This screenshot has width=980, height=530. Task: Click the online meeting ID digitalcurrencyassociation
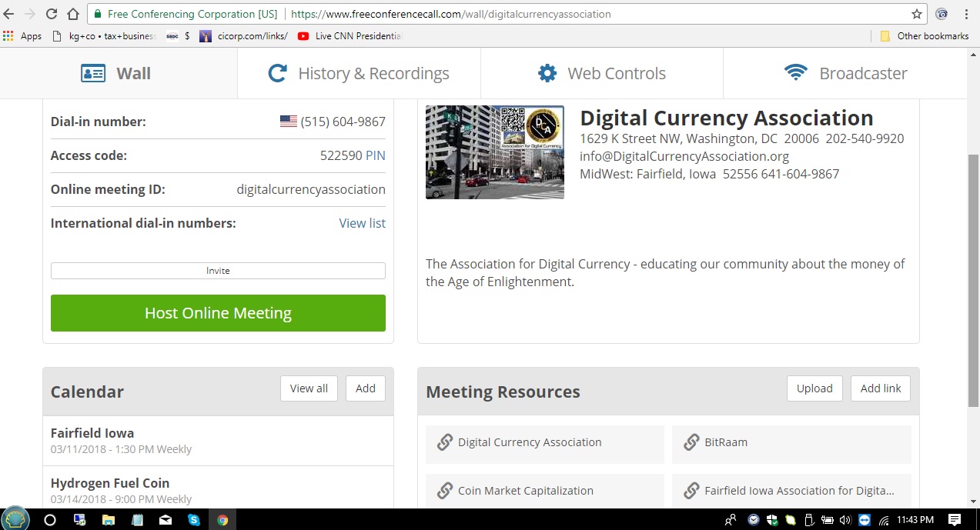pyautogui.click(x=311, y=189)
